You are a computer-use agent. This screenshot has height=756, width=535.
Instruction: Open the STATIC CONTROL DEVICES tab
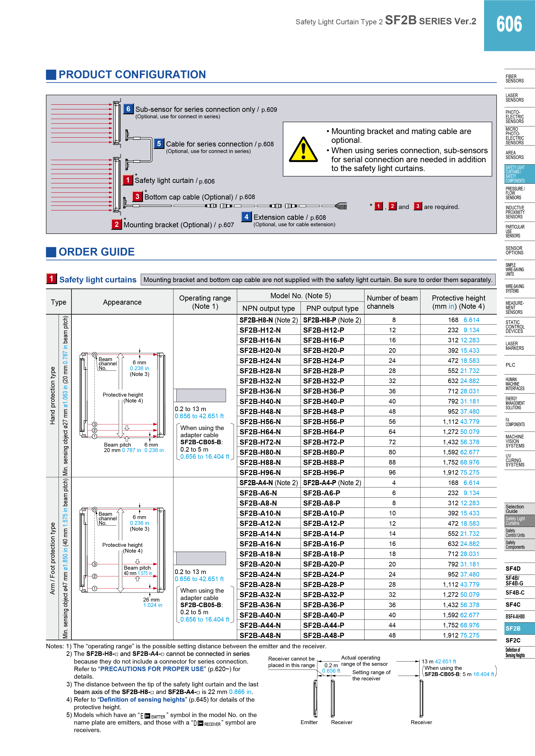click(519, 327)
